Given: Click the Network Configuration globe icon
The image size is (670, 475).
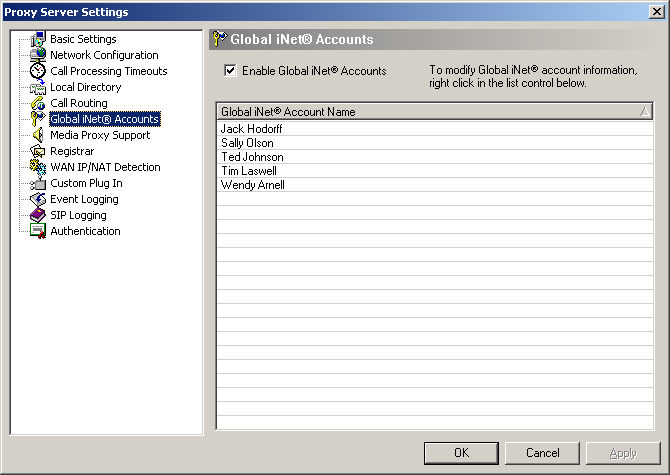Looking at the screenshot, I should [38, 55].
